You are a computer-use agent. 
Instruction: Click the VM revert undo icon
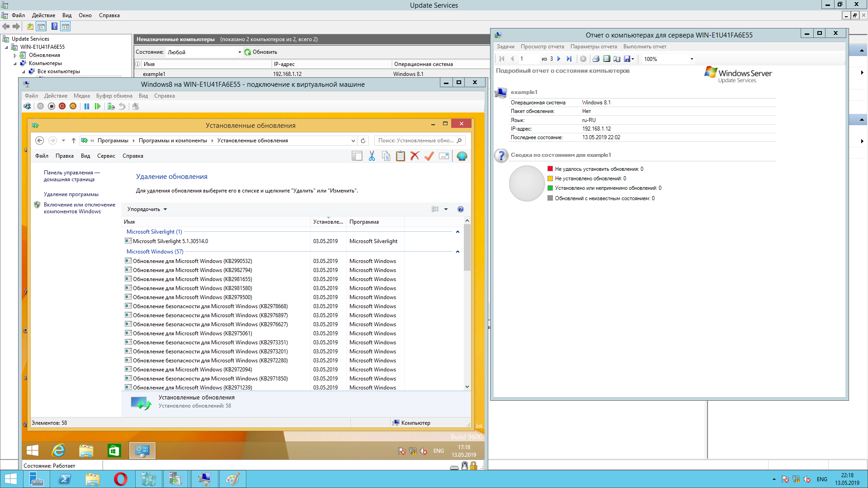(x=122, y=107)
